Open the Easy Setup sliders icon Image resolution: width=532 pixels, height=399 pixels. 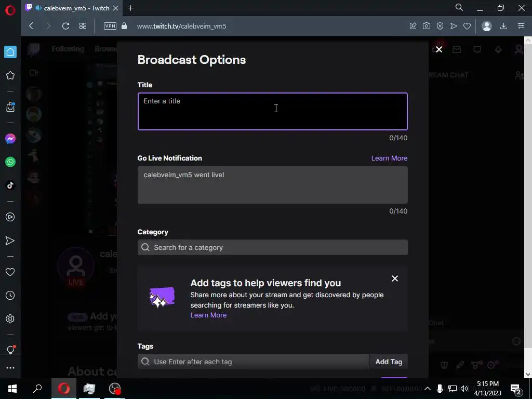[521, 26]
